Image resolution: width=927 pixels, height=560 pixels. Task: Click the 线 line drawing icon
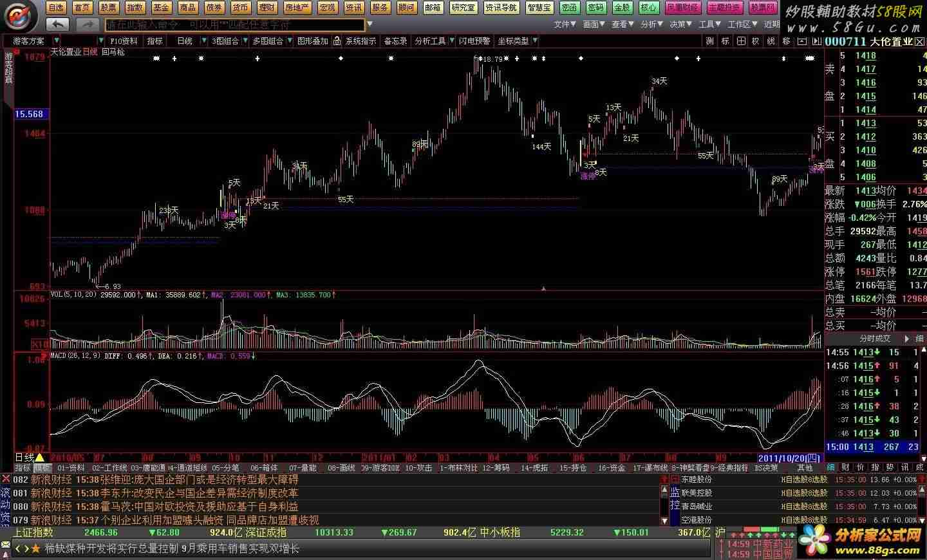point(771,41)
